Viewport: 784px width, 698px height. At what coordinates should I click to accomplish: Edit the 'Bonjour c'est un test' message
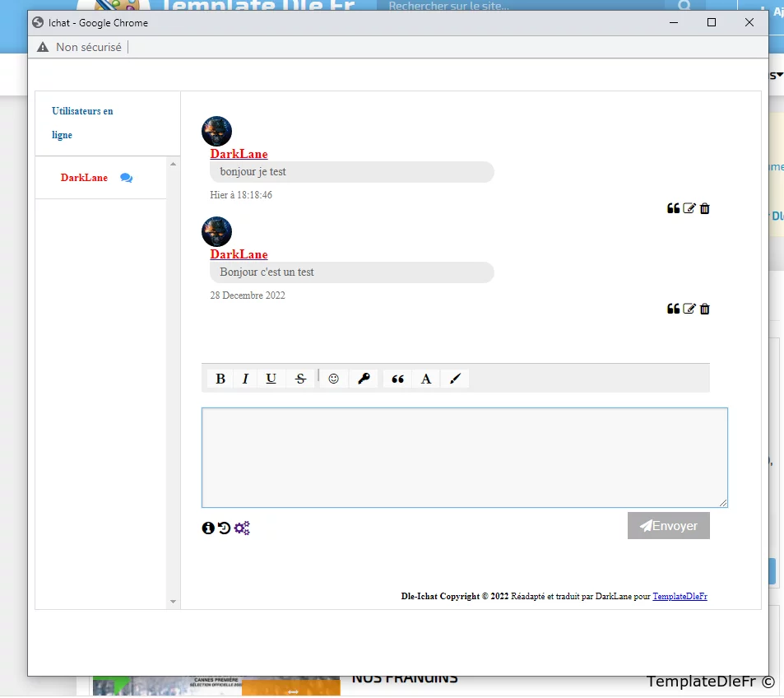(689, 309)
